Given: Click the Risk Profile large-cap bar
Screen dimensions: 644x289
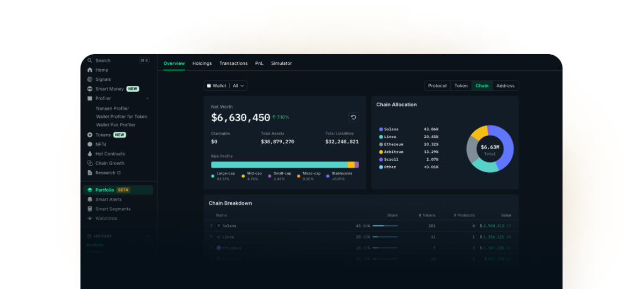Looking at the screenshot, I should (x=279, y=165).
